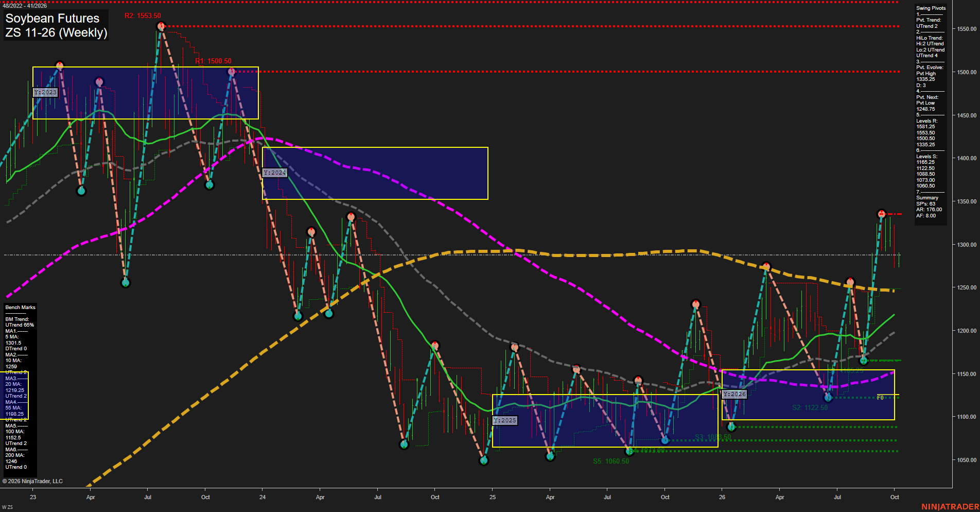Click the 200 MA: 1246 value
The height and width of the screenshot is (512, 980).
[15, 458]
